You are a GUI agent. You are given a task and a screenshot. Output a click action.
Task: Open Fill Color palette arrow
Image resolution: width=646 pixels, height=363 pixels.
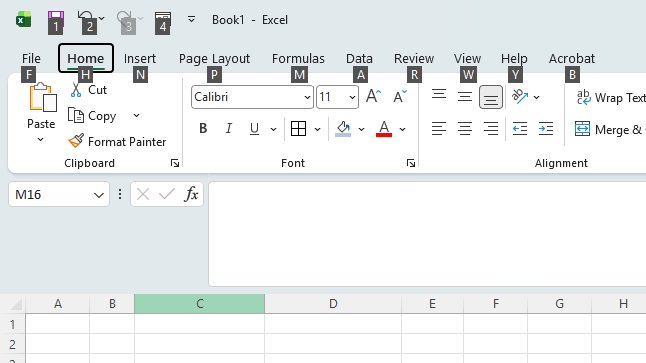[361, 129]
